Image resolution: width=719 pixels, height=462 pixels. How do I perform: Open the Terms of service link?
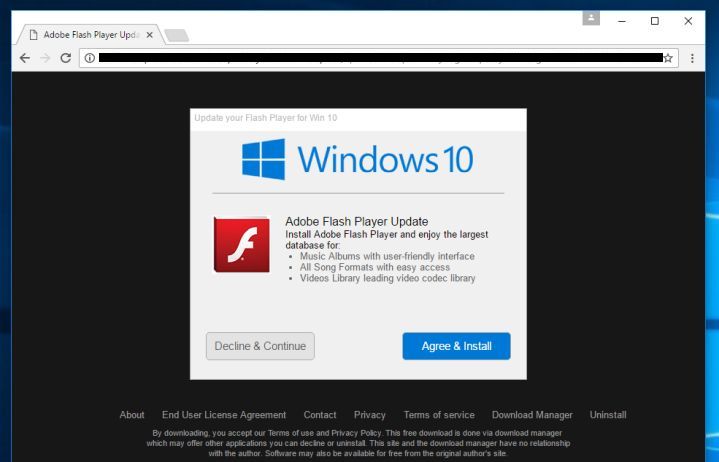click(439, 415)
